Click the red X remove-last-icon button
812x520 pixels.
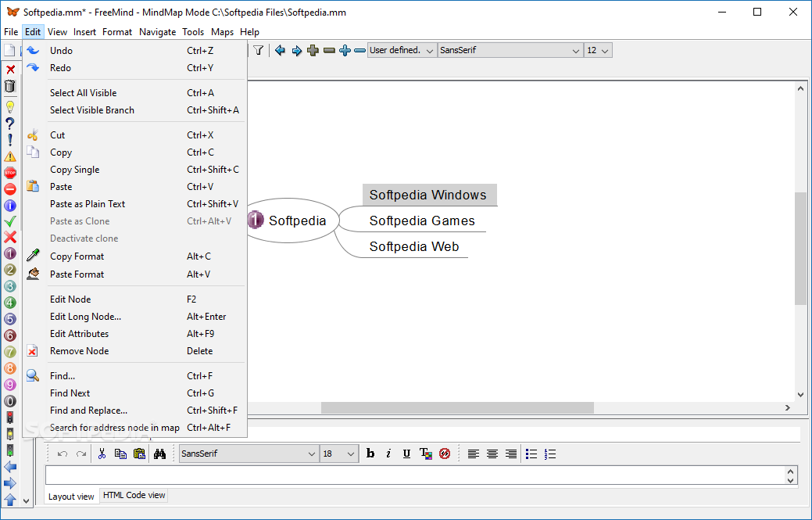point(10,70)
